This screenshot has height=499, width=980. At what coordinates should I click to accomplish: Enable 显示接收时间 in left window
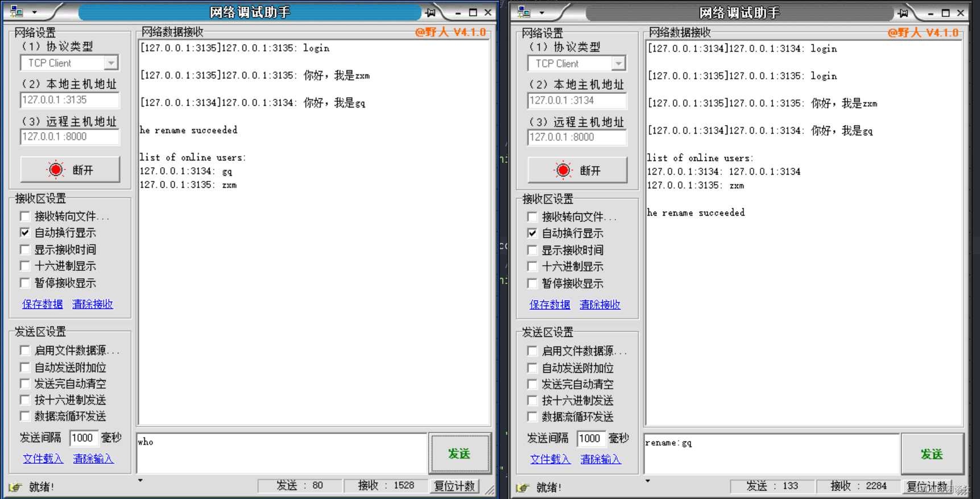[25, 249]
